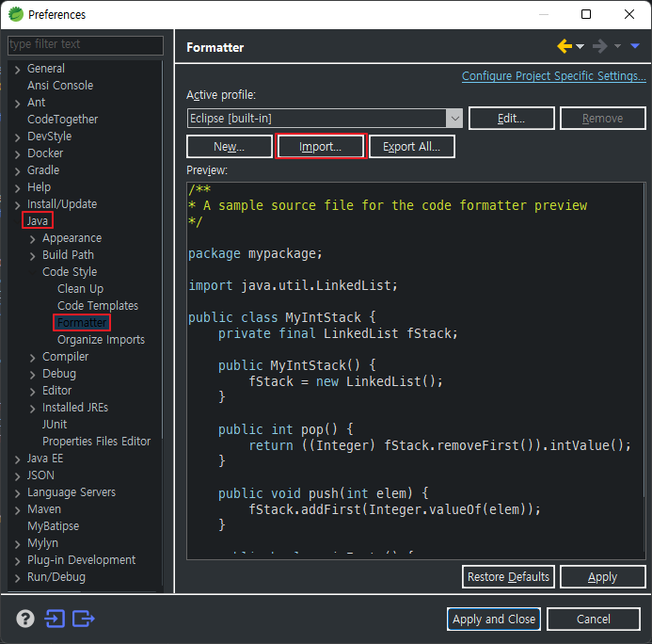Expand the Language Servers node
652x644 pixels.
click(18, 493)
